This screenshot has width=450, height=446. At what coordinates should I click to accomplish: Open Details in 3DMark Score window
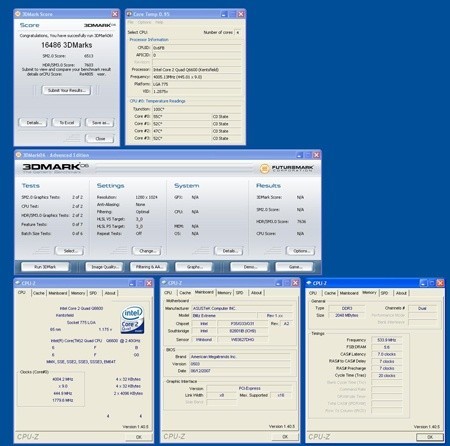coord(33,123)
